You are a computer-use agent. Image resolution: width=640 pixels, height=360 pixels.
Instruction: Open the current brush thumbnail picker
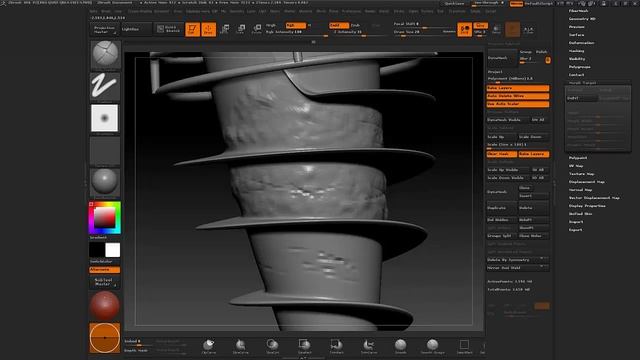pyautogui.click(x=105, y=54)
